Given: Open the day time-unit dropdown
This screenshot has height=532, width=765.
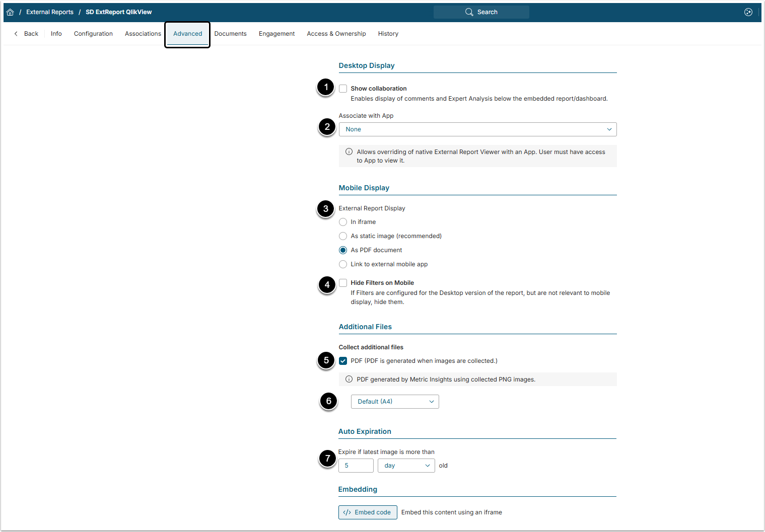Looking at the screenshot, I should (406, 466).
